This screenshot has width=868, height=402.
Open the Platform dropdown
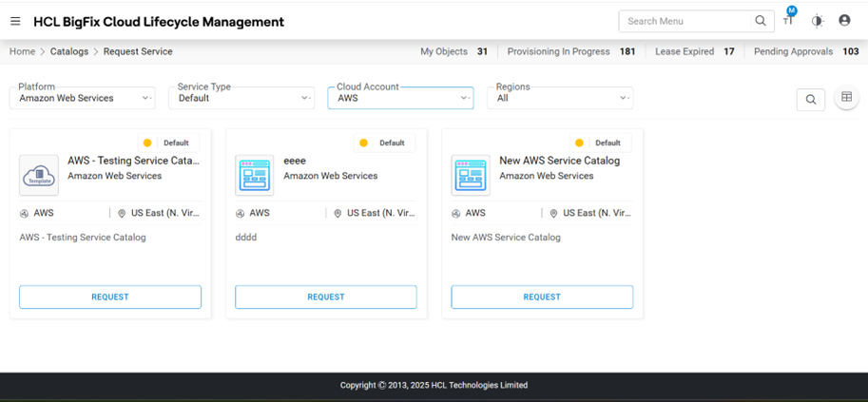(83, 98)
